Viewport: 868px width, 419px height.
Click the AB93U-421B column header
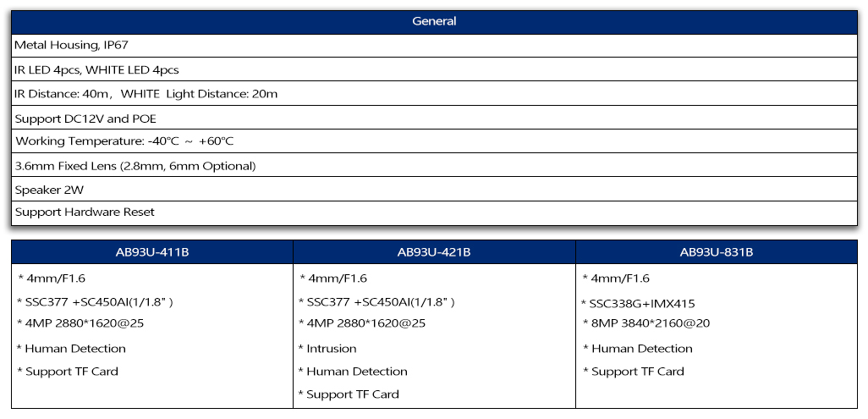pos(434,252)
